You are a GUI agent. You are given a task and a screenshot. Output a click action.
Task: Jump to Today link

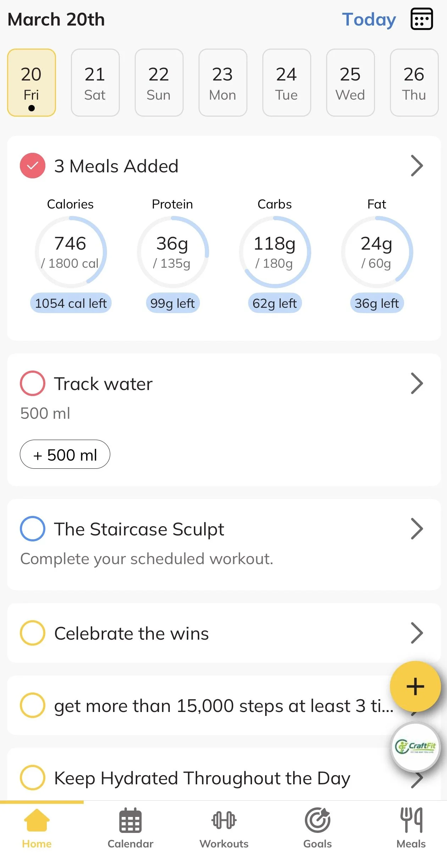coord(369,20)
